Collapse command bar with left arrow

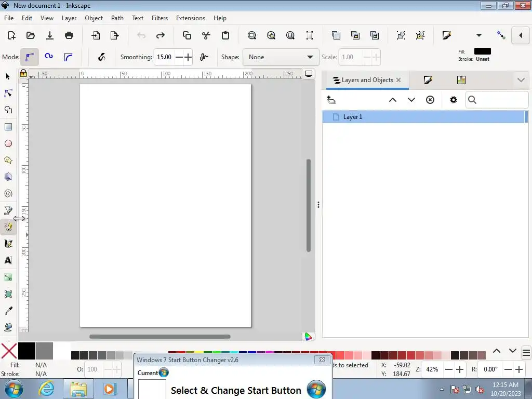click(x=521, y=35)
